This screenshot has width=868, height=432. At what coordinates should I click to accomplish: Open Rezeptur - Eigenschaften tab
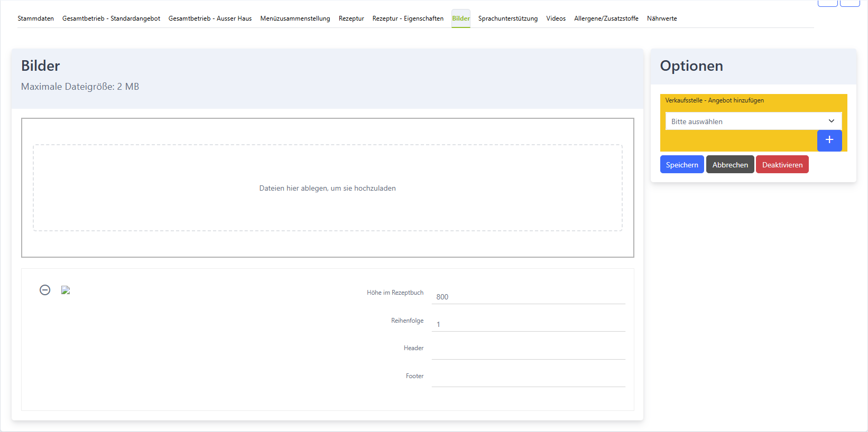[x=408, y=18]
